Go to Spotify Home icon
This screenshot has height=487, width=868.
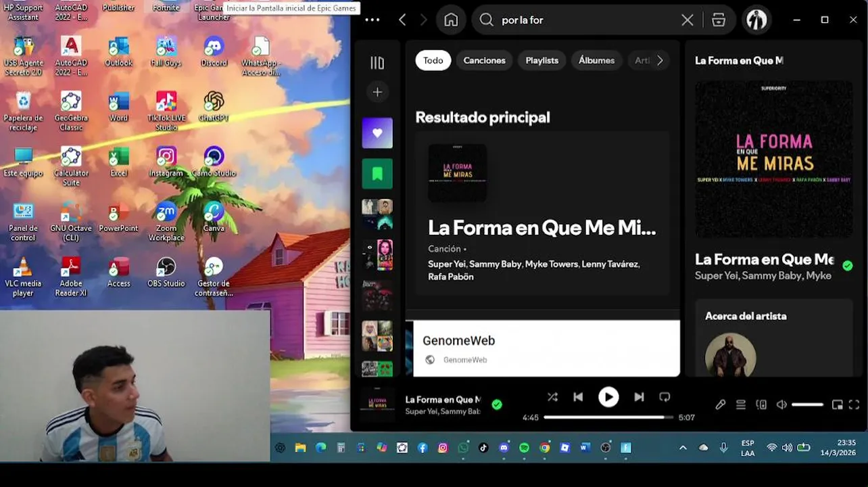pos(451,20)
